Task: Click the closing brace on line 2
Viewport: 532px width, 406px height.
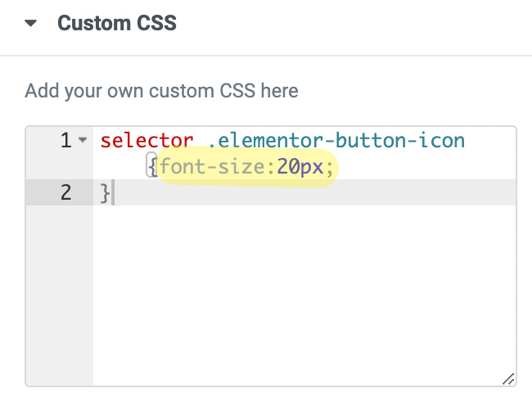Action: click(x=106, y=193)
